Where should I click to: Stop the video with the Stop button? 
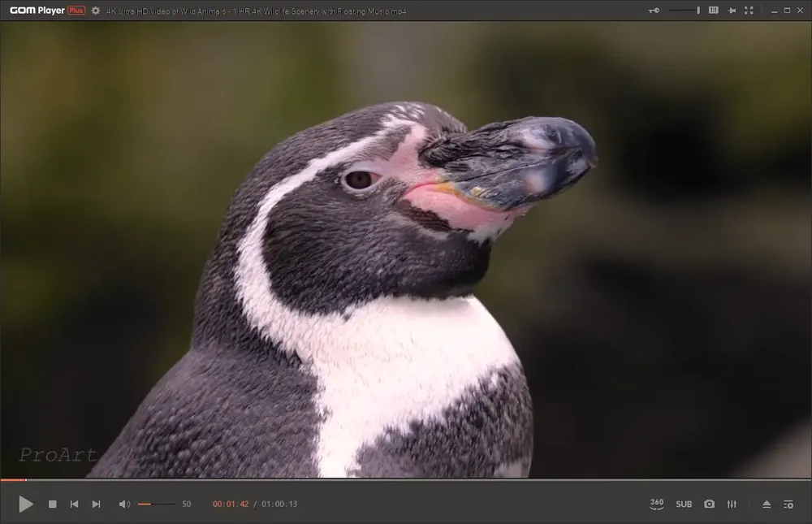[52, 504]
